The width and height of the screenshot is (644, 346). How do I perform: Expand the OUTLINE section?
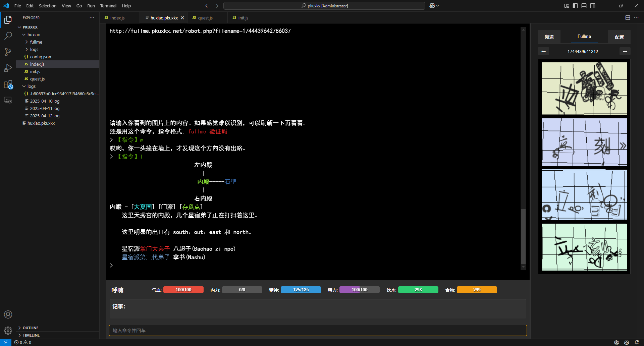coord(31,328)
